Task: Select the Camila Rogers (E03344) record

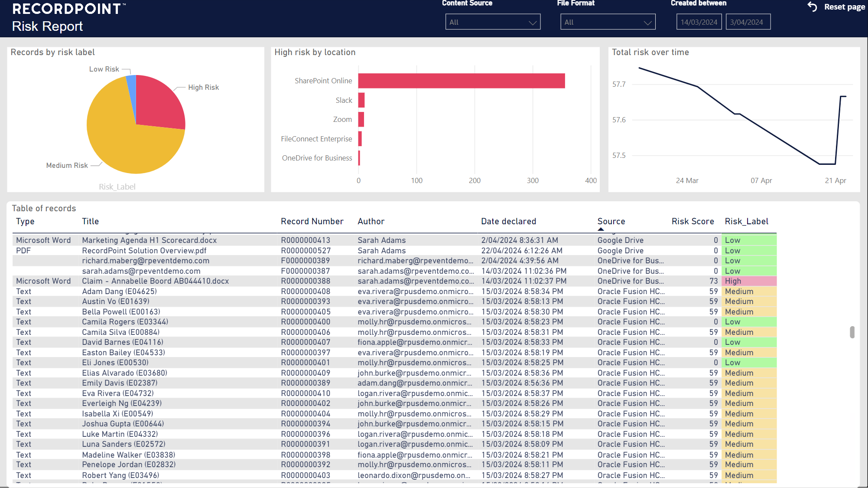Action: 394,322
